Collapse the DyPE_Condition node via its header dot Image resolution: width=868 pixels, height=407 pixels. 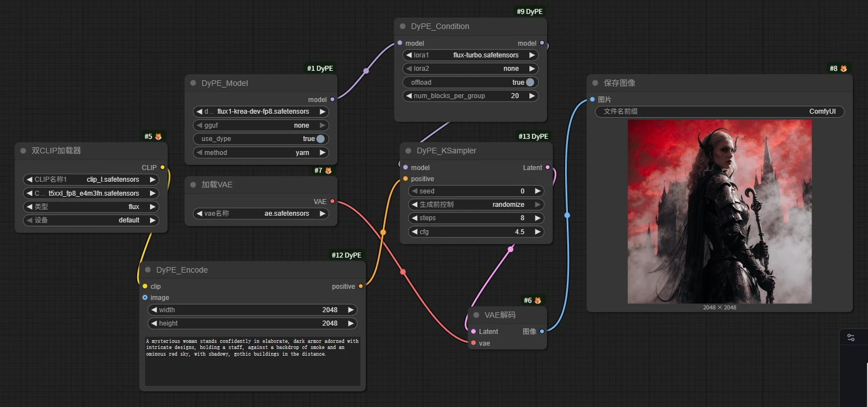pyautogui.click(x=403, y=26)
